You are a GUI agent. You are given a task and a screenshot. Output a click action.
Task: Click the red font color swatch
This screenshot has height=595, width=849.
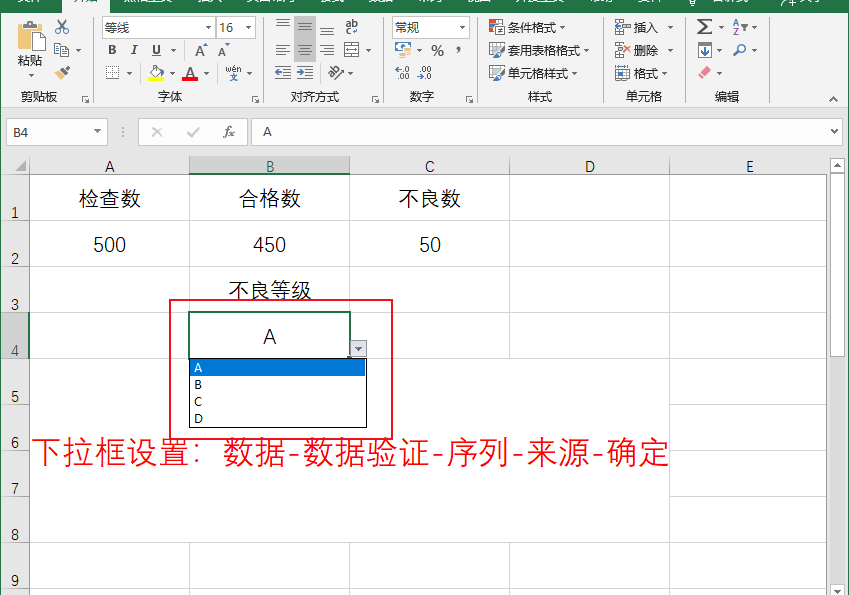coord(189,72)
